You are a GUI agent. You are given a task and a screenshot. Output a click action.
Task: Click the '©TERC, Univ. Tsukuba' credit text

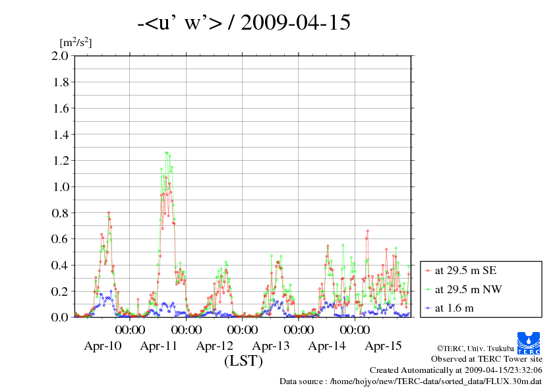[475, 349]
